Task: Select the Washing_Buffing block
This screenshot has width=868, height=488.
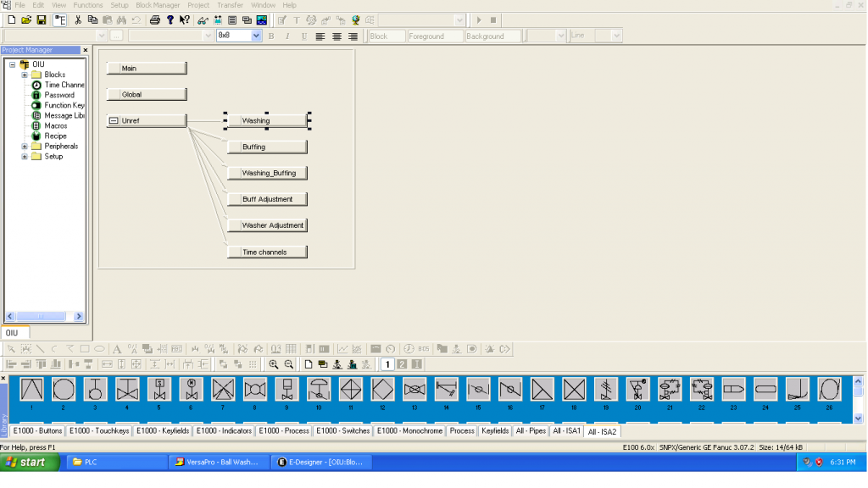Action: [x=267, y=173]
